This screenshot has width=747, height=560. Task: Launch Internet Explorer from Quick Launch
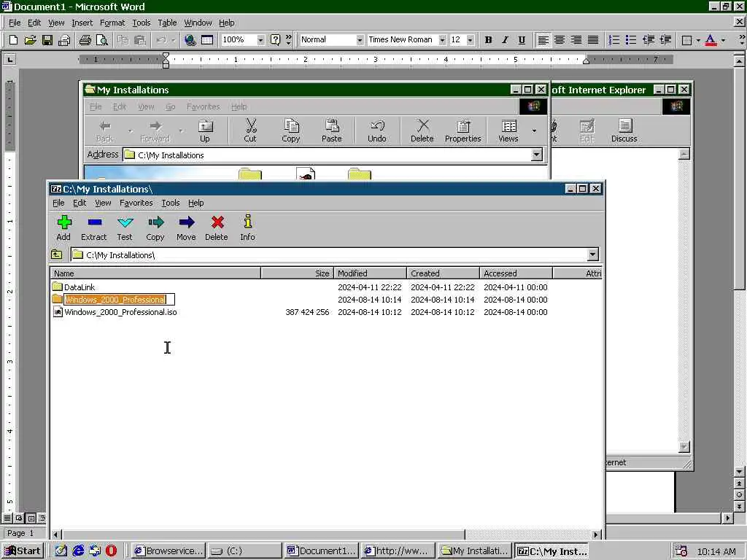[78, 551]
